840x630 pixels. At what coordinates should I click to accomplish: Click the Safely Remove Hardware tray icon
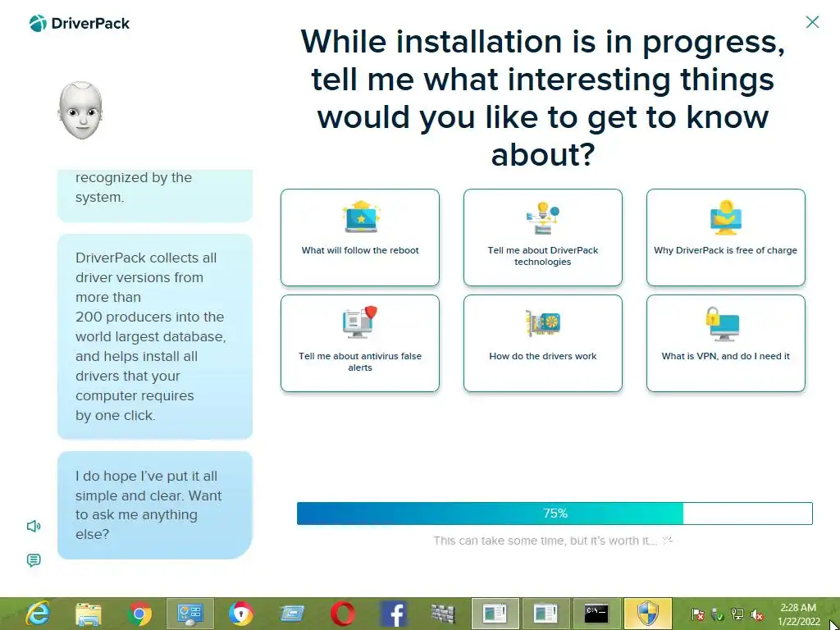[x=717, y=614]
